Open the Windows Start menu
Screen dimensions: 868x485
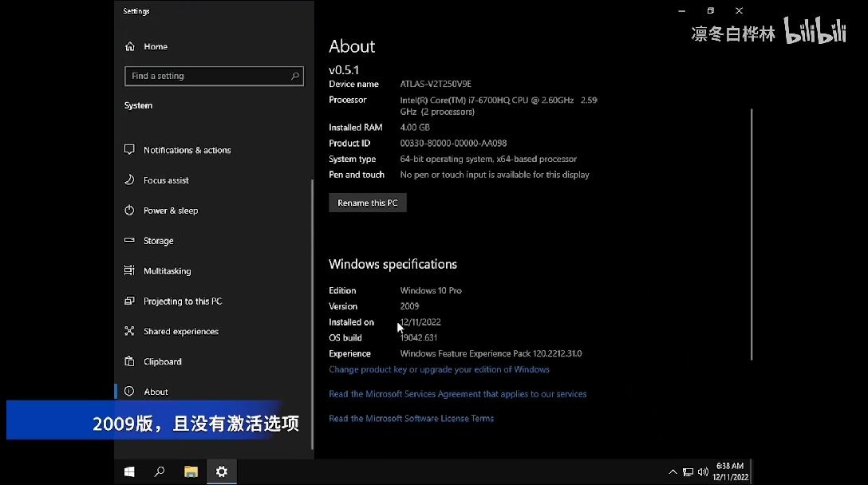tap(129, 471)
